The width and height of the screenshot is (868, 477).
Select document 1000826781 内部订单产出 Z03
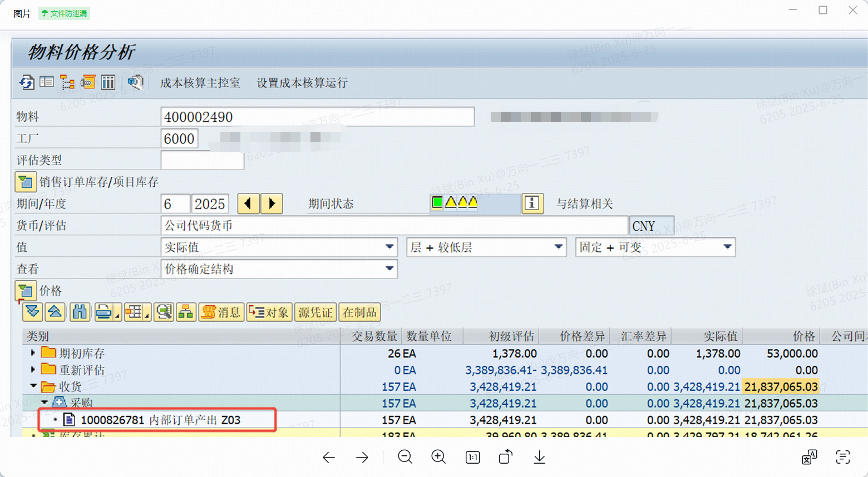click(x=161, y=420)
